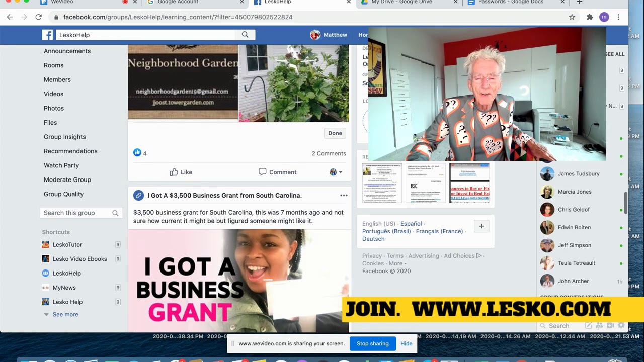
Task: Click Marcia Jones's avatar in chat list
Action: pyautogui.click(x=547, y=192)
